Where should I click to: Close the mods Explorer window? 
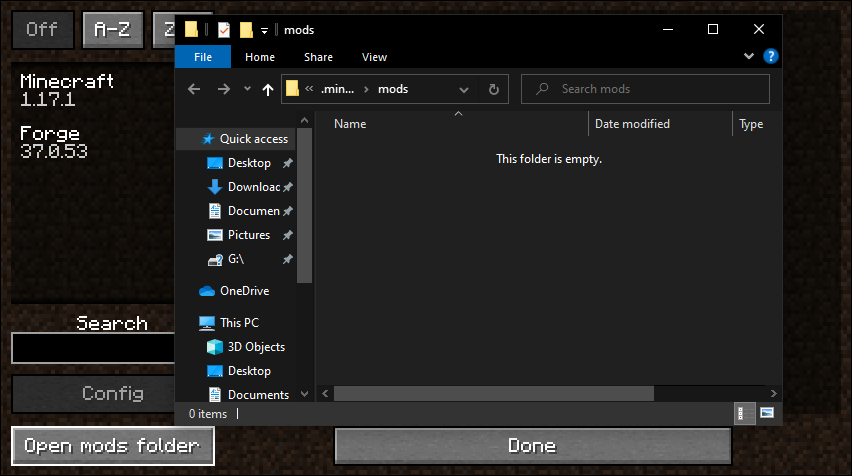tap(759, 29)
